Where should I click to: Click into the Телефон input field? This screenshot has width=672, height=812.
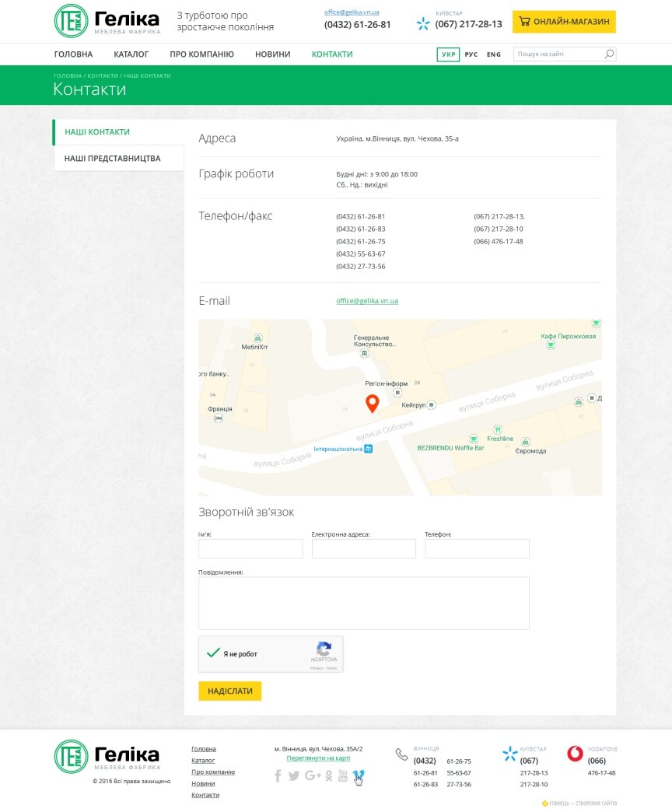[x=478, y=548]
